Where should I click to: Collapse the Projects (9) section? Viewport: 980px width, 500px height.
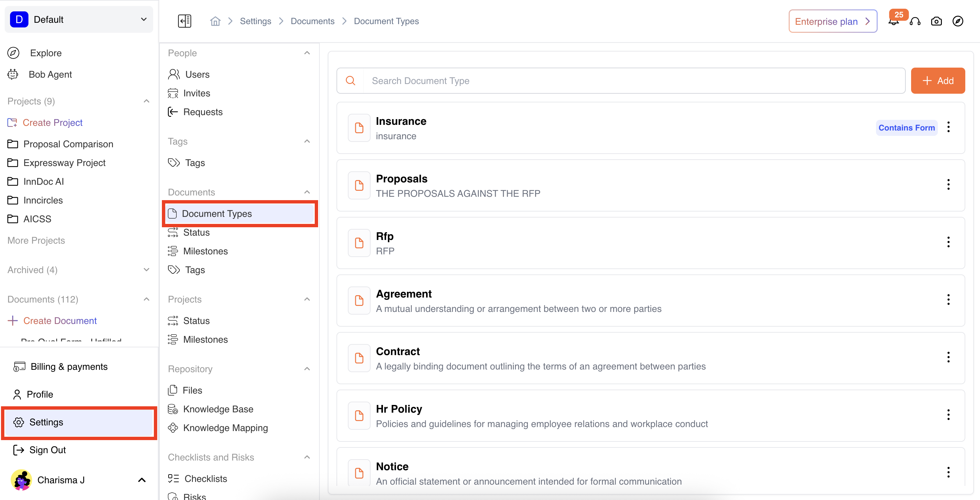tap(146, 101)
